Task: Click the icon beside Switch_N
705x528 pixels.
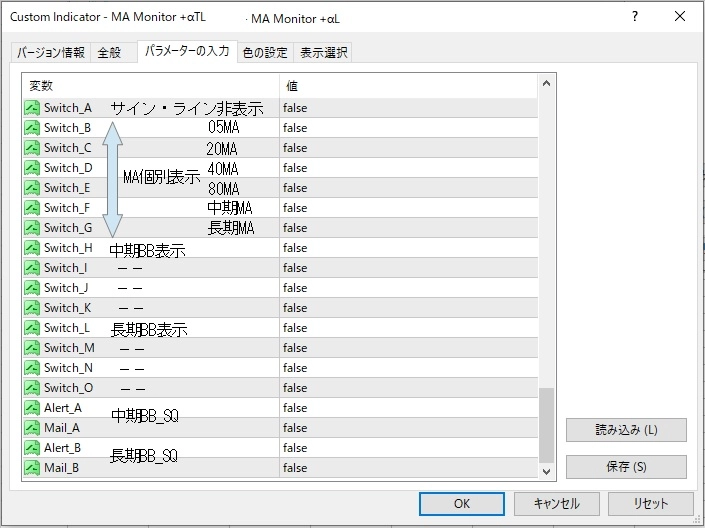Action: (x=32, y=368)
